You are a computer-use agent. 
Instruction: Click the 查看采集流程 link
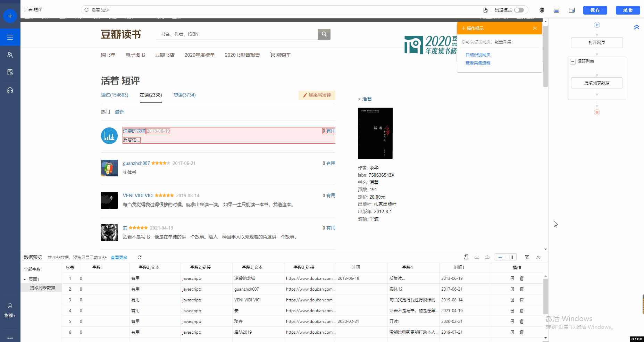[x=478, y=63]
